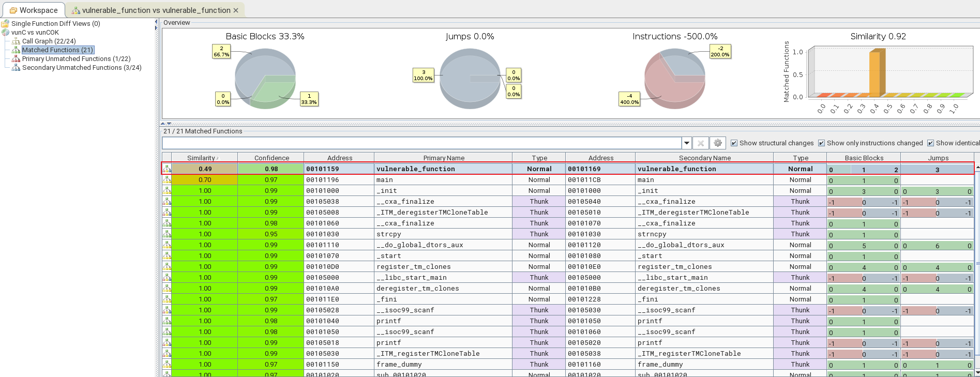Sort by the Jumps column header
980x377 pixels.
coord(938,158)
